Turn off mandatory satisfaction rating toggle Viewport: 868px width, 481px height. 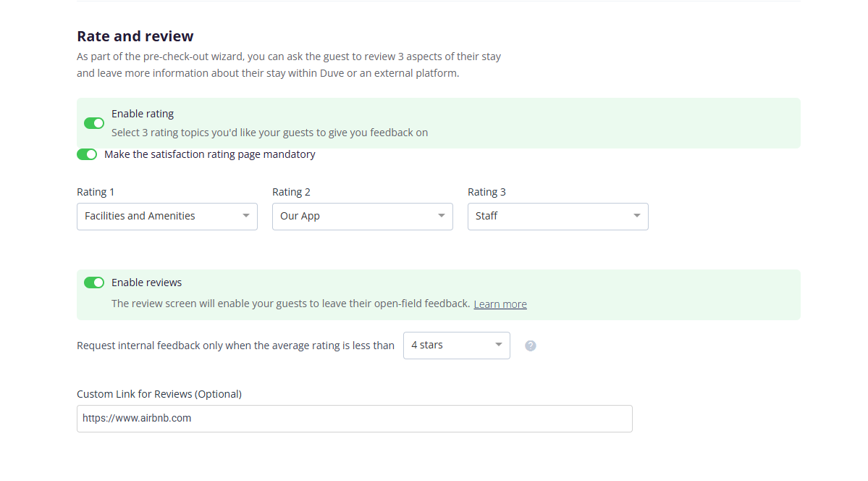pos(87,154)
